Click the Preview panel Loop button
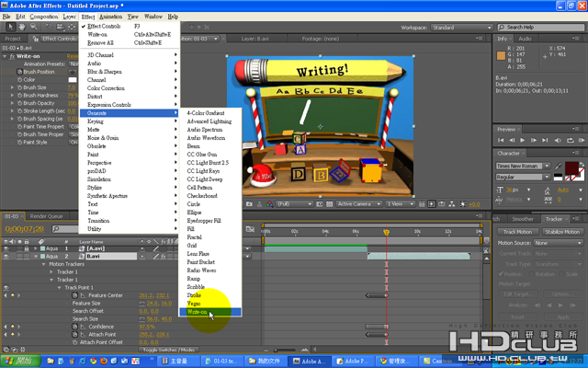The image size is (588, 368). 571,140
